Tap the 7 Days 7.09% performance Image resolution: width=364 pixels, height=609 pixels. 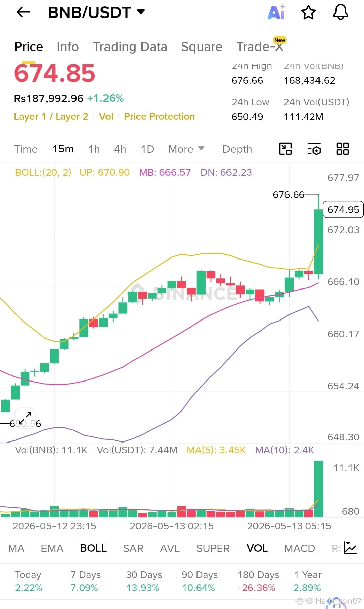tap(86, 581)
